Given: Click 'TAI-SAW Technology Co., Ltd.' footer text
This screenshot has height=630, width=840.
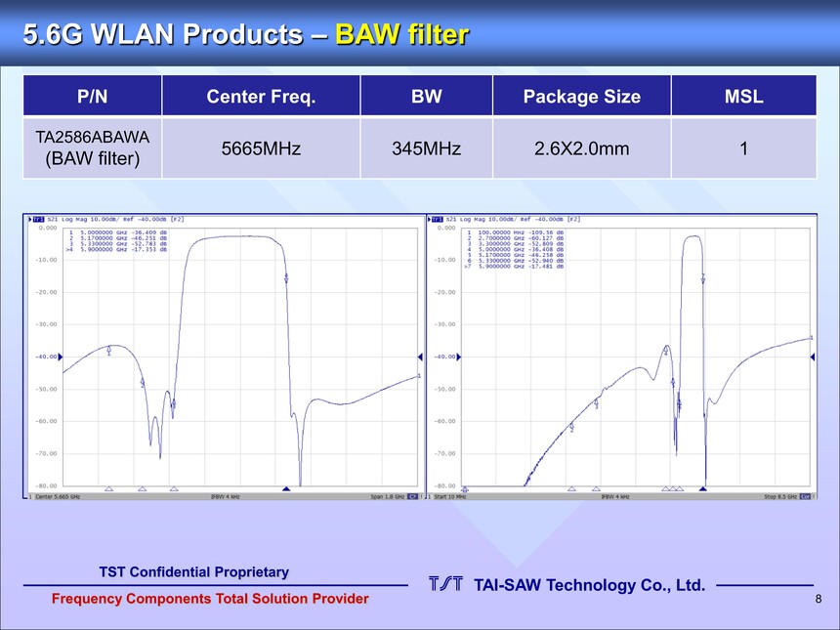Looking at the screenshot, I should click(589, 585).
